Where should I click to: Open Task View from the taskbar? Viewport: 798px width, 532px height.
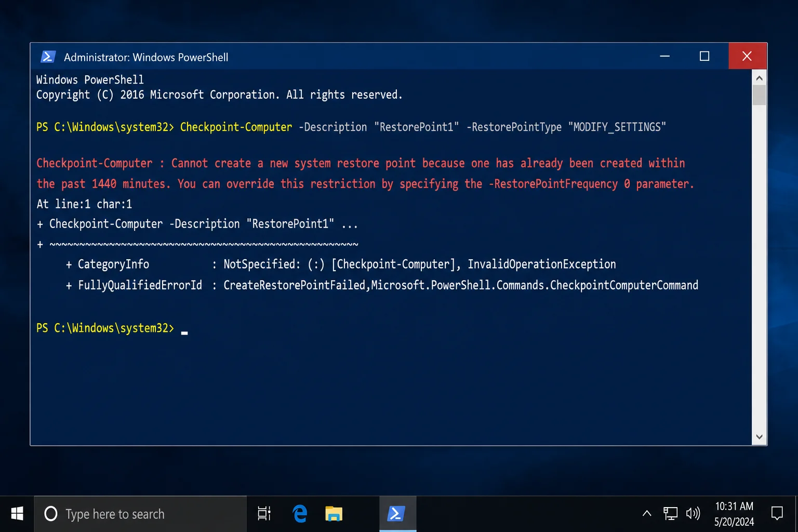click(264, 514)
